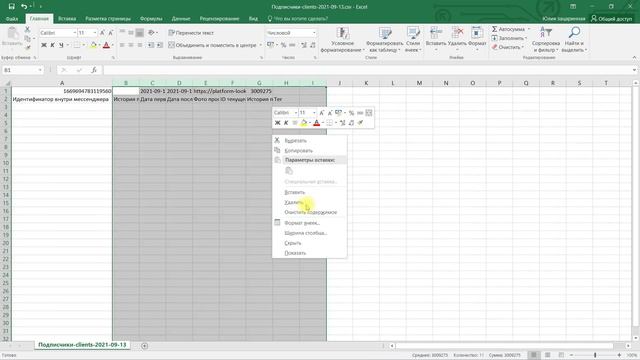Click mini toolbar red font color
Image resolution: width=640 pixels, height=360 pixels.
[x=316, y=123]
